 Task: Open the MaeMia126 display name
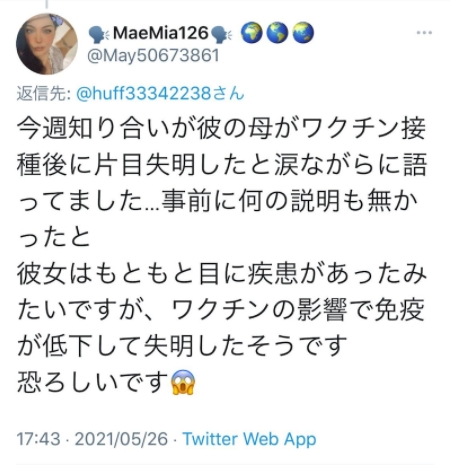160,33
